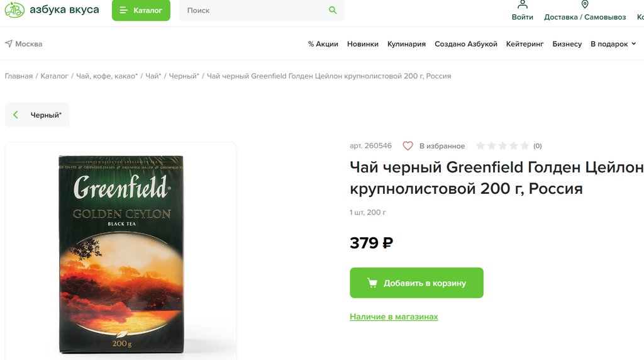Open the Войти user account icon

pos(523,5)
